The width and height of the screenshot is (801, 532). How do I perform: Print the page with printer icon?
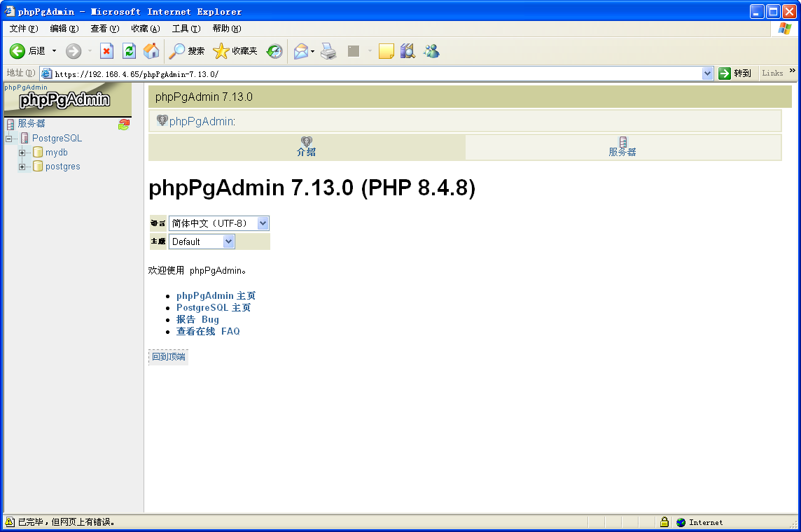point(328,51)
